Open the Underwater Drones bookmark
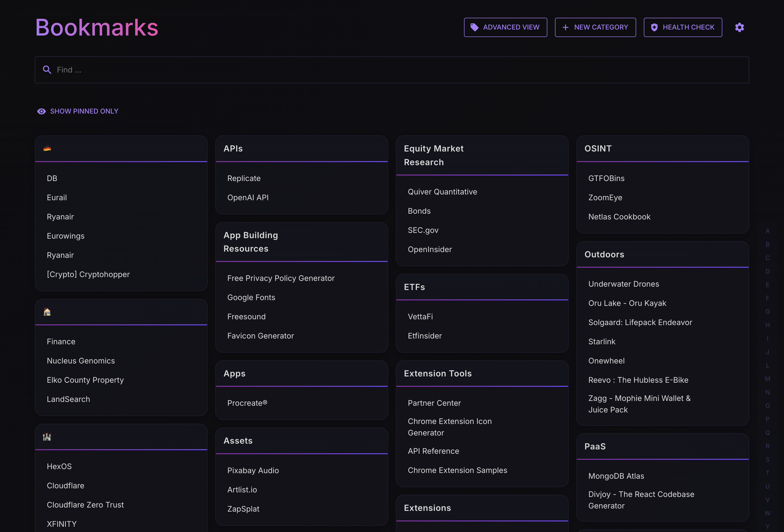The height and width of the screenshot is (532, 784). click(x=623, y=284)
